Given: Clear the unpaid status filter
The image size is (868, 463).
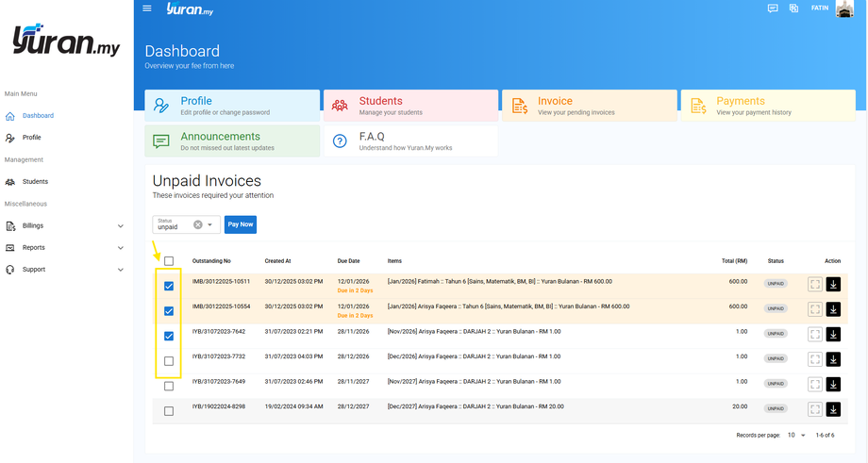Looking at the screenshot, I should click(x=198, y=224).
